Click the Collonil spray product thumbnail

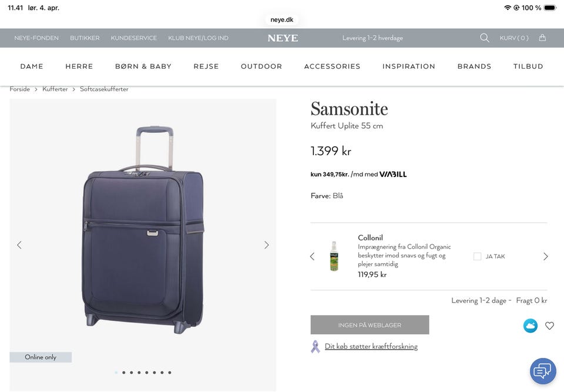334,256
